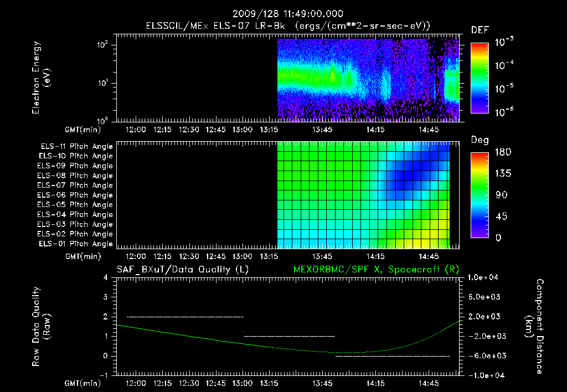567x392 pixels.
Task: Click '12:30' on the data quality time axis
Action: click(189, 383)
